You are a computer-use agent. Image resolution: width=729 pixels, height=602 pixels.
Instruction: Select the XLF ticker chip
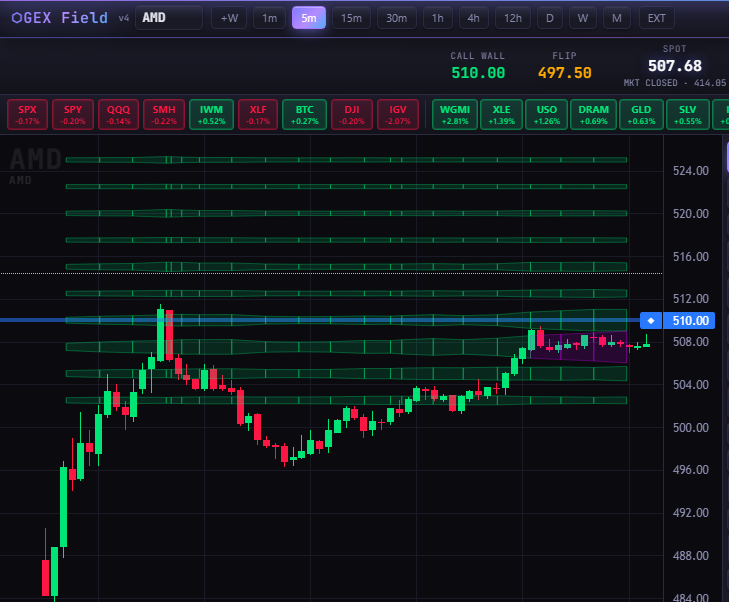(x=258, y=114)
